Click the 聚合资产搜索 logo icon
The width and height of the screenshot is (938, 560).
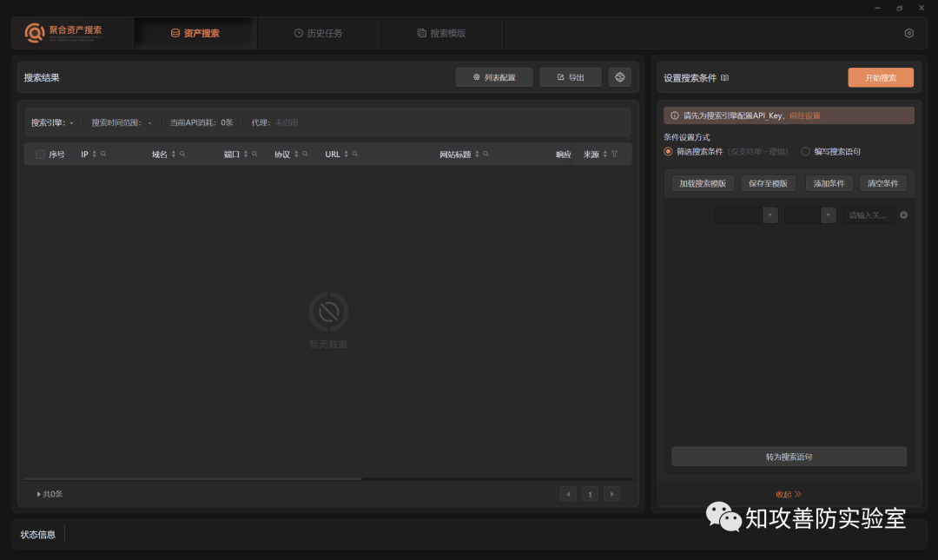(x=34, y=32)
